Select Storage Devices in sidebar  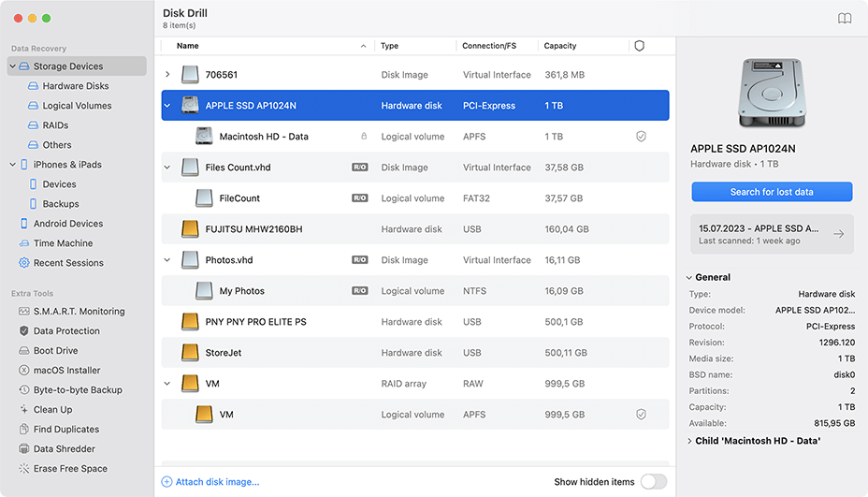pos(77,66)
